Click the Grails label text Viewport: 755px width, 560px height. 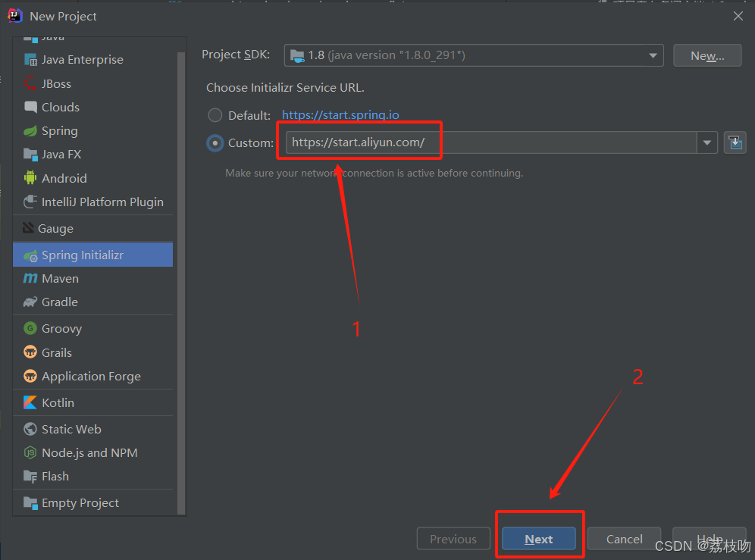pyautogui.click(x=56, y=352)
